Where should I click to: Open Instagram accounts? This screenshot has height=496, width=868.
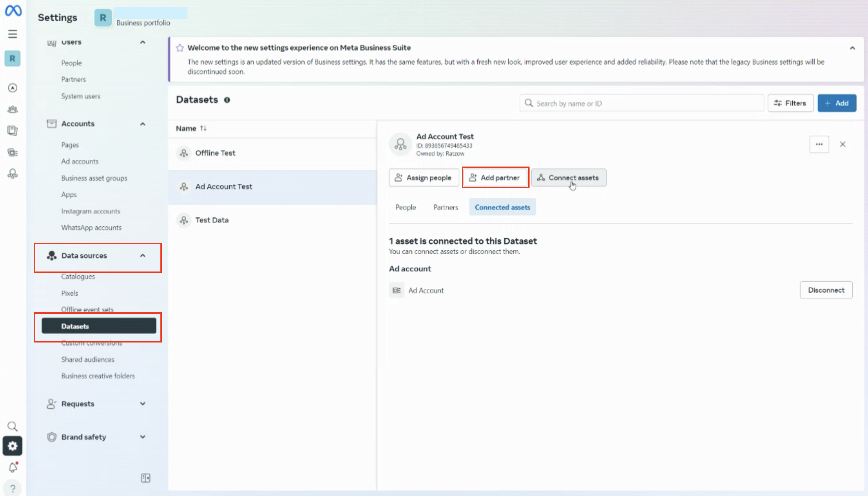(91, 211)
